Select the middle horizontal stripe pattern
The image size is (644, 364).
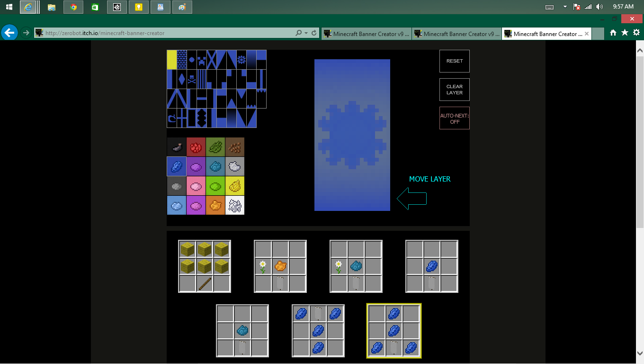tap(201, 99)
